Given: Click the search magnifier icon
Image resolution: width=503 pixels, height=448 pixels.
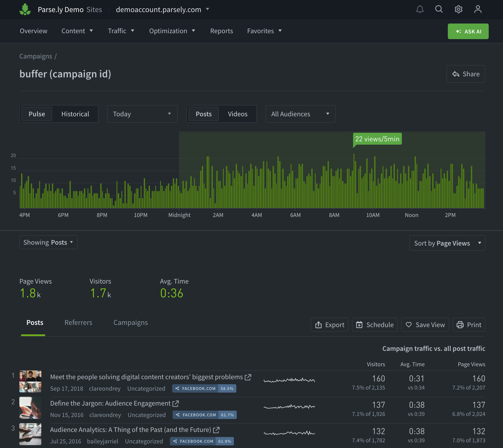Looking at the screenshot, I should click(439, 9).
